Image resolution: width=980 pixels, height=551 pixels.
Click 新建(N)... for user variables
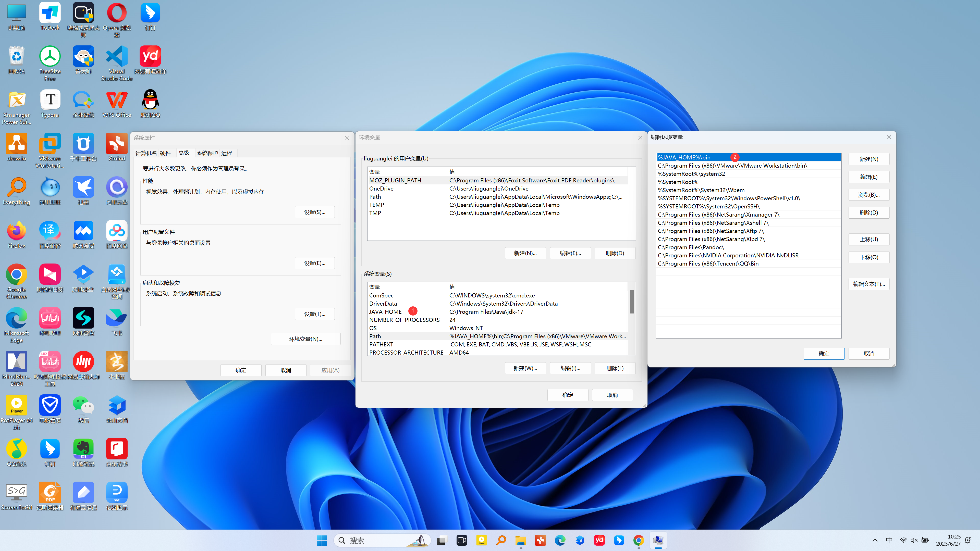coord(525,253)
